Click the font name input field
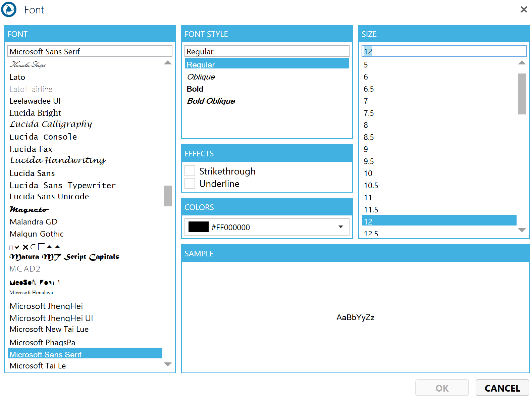The height and width of the screenshot is (400, 532). pos(90,51)
